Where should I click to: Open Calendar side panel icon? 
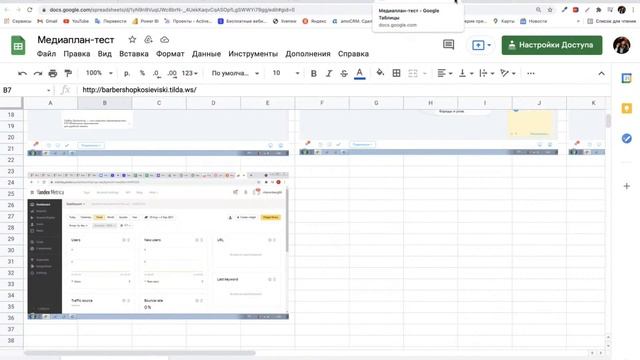pos(627,78)
